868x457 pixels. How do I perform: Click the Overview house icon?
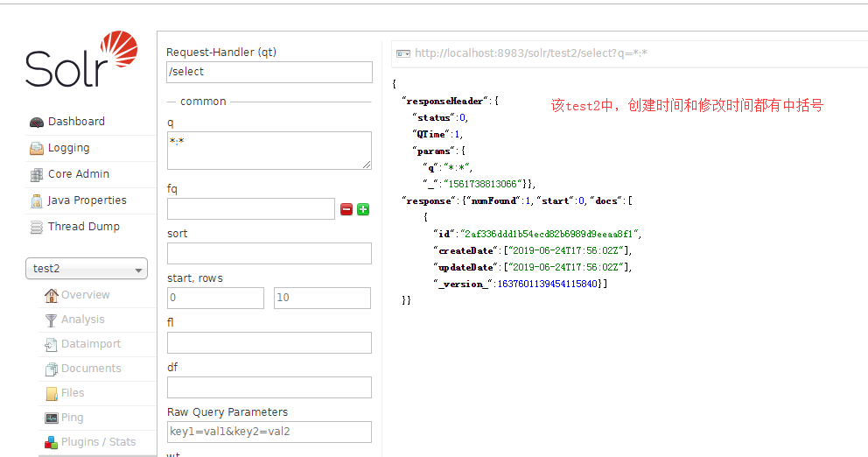tap(51, 295)
